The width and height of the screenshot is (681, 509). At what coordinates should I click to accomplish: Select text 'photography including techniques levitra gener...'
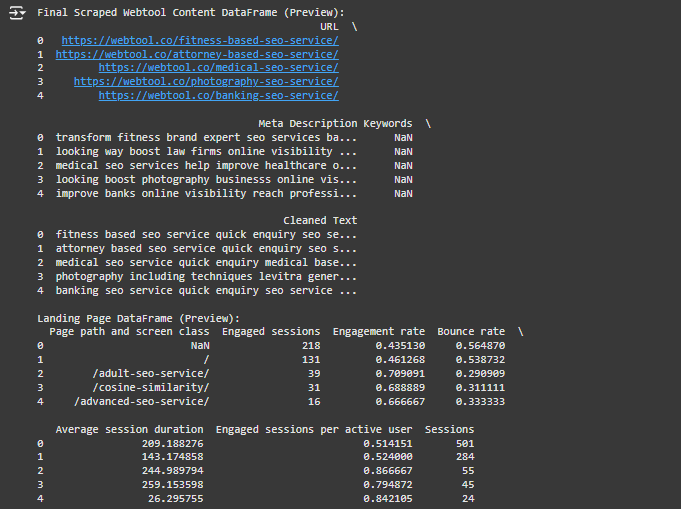coord(206,276)
